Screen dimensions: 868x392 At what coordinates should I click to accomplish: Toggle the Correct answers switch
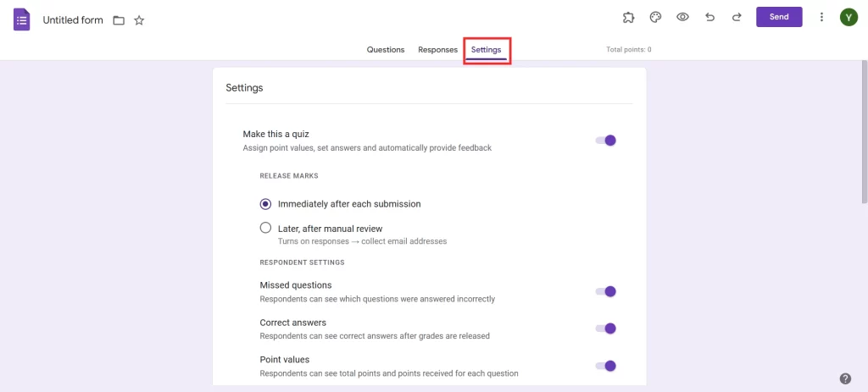tap(605, 329)
